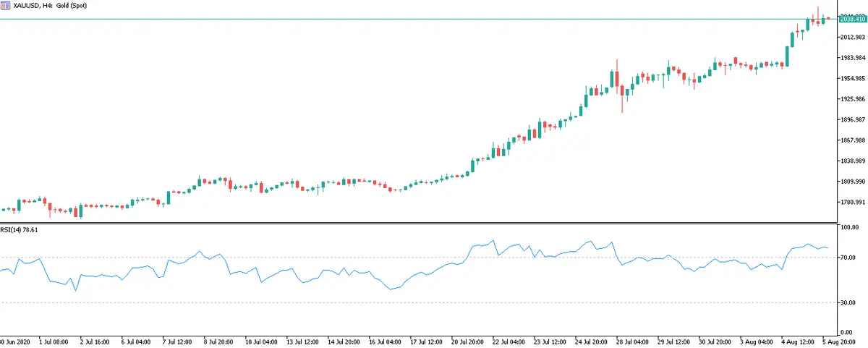Click the RSI(14) 78.61 indicator label

pyautogui.click(x=19, y=229)
